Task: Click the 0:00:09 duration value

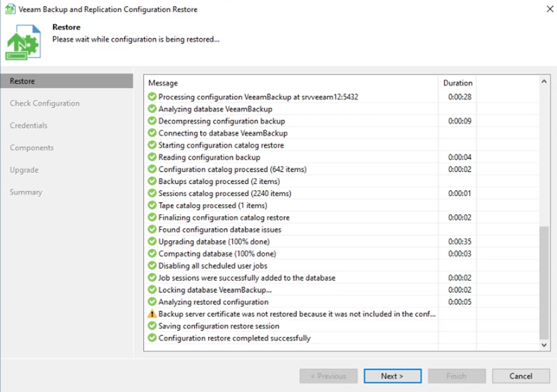Action: point(460,121)
